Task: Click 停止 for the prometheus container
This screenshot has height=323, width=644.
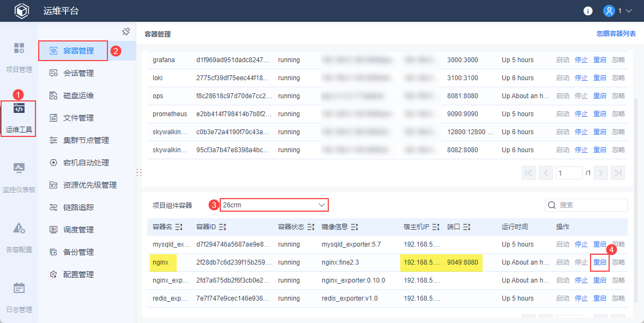Action: point(581,114)
